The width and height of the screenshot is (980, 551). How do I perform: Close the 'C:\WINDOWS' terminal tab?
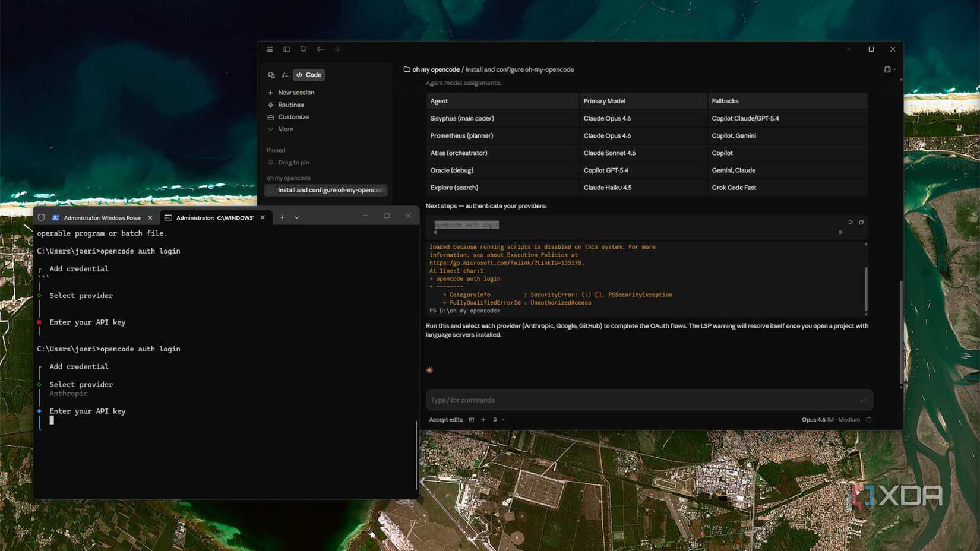coord(263,217)
